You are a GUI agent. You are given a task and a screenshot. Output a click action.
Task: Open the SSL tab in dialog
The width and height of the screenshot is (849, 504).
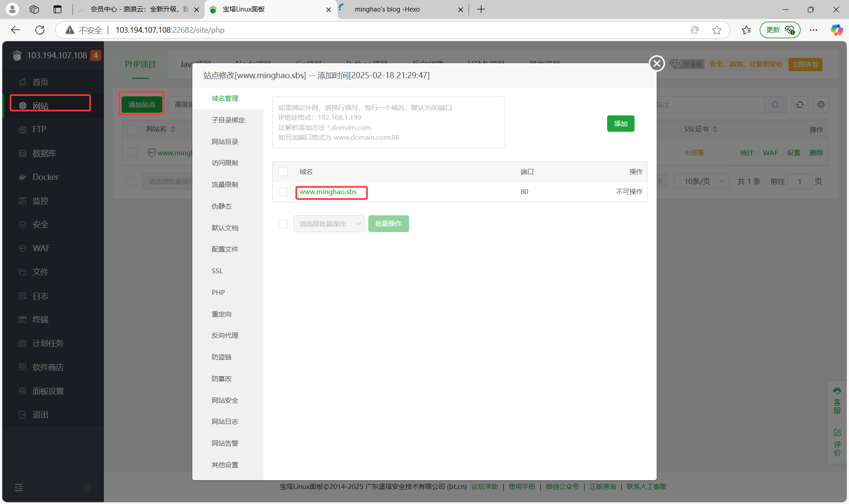[217, 271]
